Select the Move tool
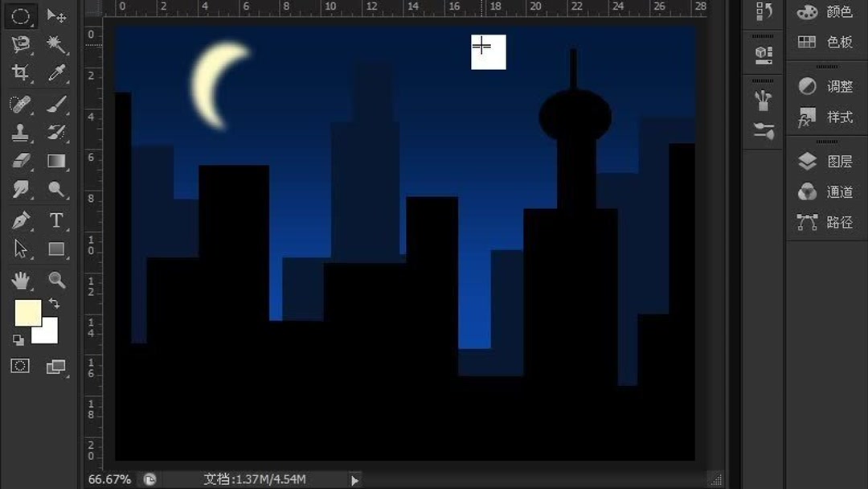 pyautogui.click(x=55, y=14)
